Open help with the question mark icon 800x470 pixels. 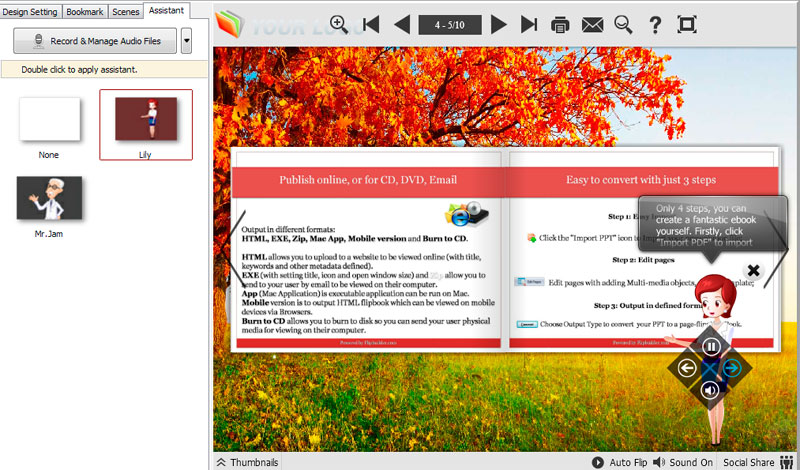pyautogui.click(x=655, y=24)
